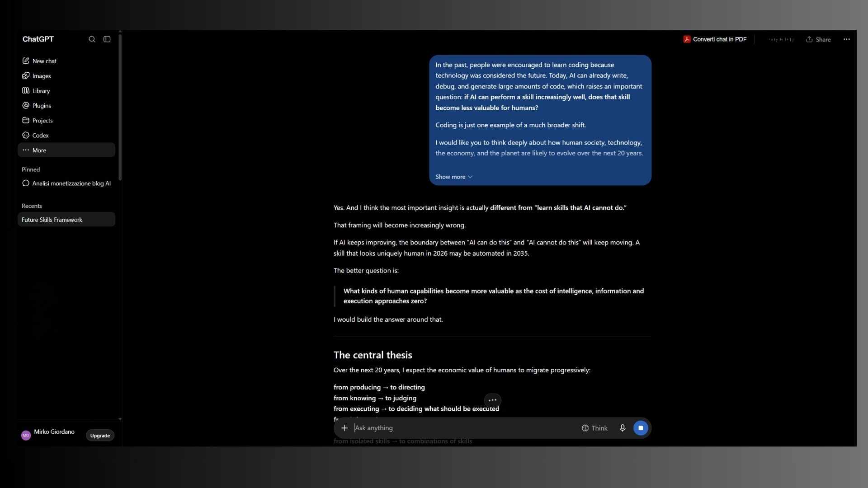
Task: Focus the Ask anything input field
Action: pos(463,428)
